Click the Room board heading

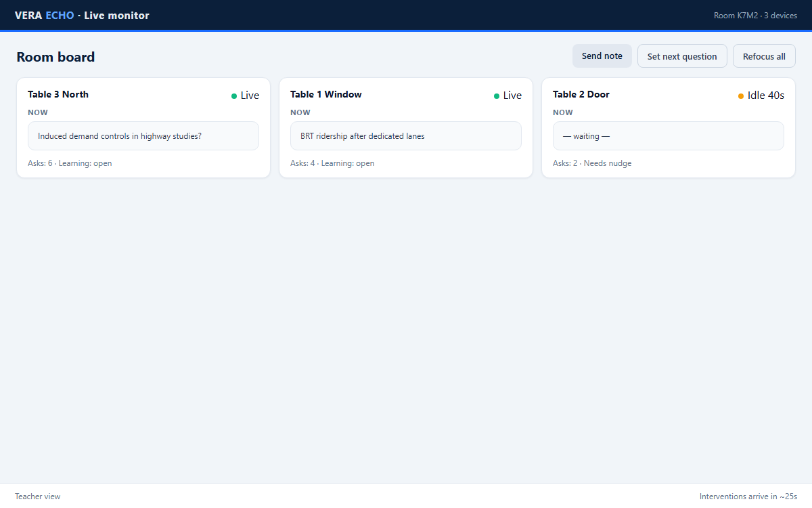click(55, 57)
